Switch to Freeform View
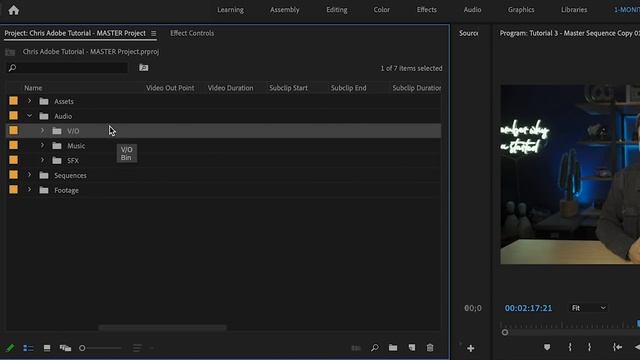640x360 pixels. coord(65,348)
